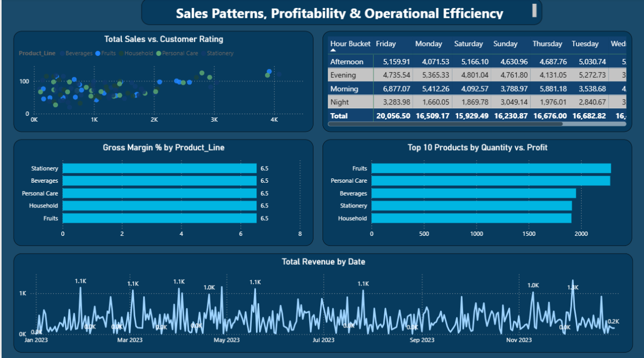Viewport: 644px width, 358px height.
Task: Click the table's horizontal scrollbar thumb
Action: click(x=445, y=124)
